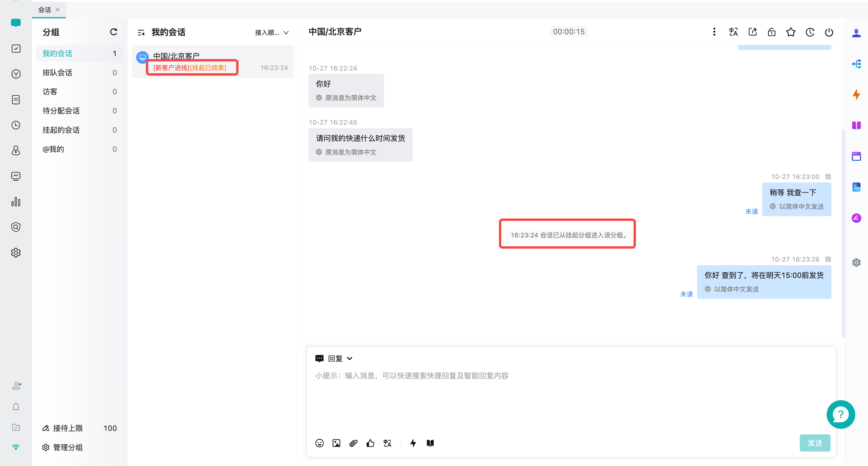868x466 pixels.
Task: Switch to the 排队会话 group
Action: click(57, 72)
